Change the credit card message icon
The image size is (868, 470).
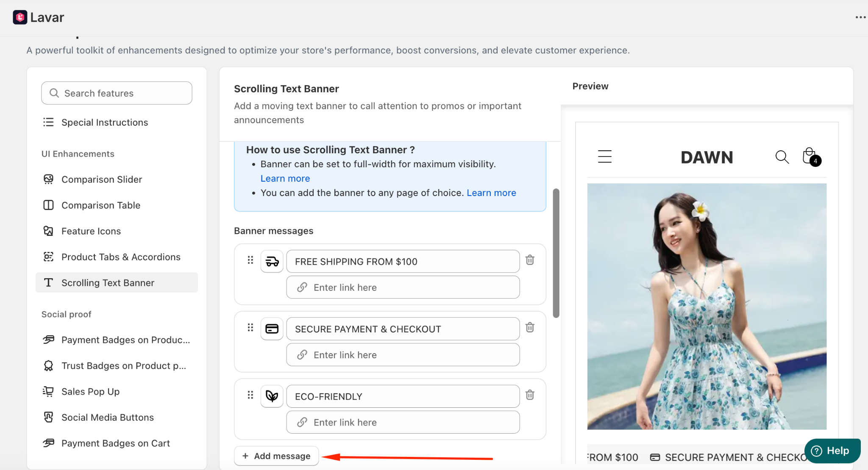point(272,329)
